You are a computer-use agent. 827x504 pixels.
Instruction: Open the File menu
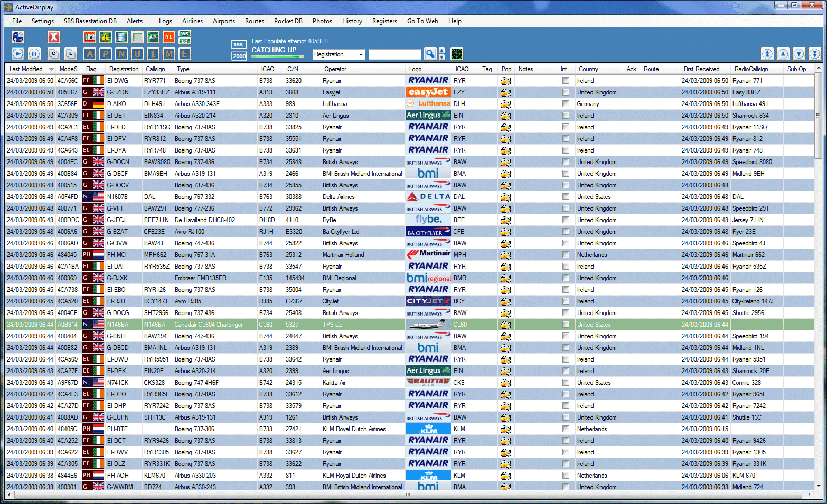17,21
